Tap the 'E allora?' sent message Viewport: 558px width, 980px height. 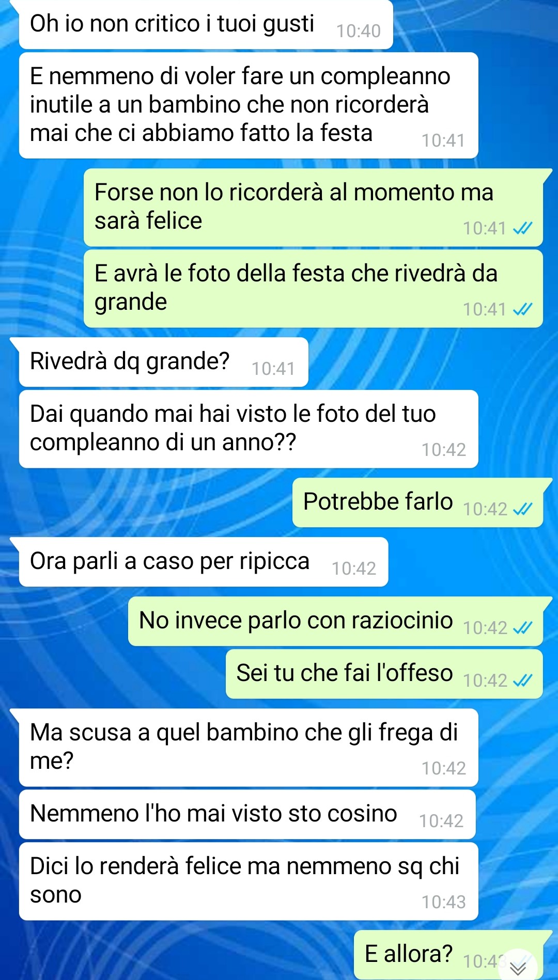(448, 955)
